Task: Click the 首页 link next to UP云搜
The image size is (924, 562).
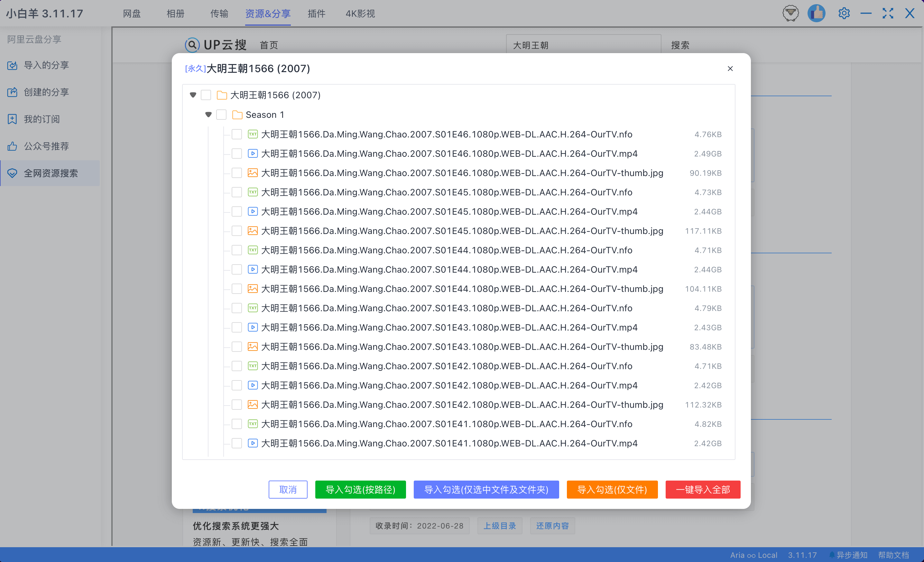Action: [269, 45]
